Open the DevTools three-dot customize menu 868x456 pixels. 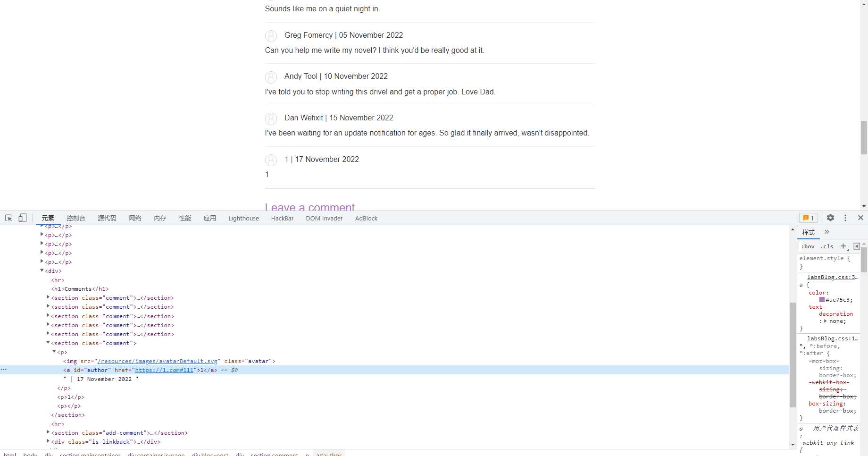click(x=845, y=218)
